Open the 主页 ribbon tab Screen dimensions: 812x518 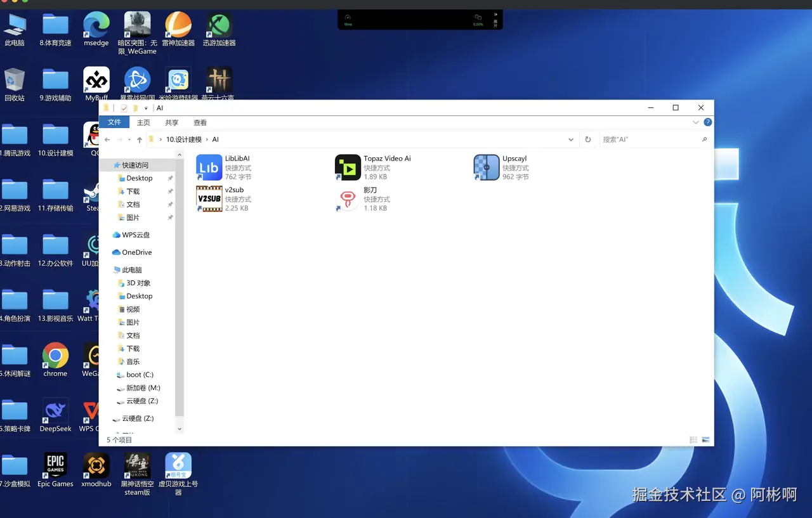click(144, 122)
